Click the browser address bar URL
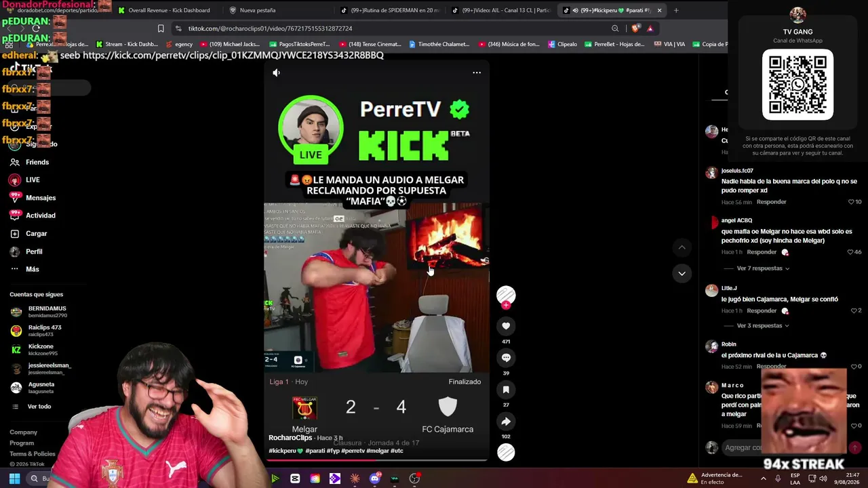Viewport: 868px width, 488px height. click(270, 28)
